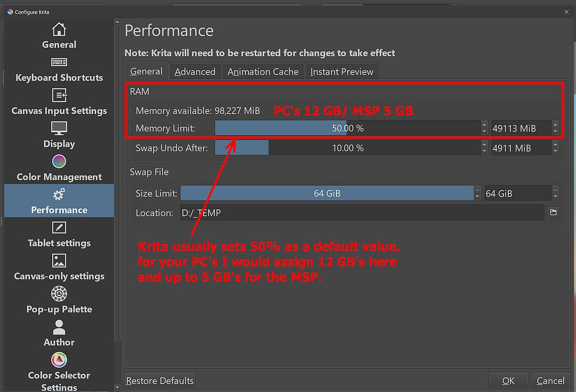This screenshot has width=576, height=392.
Task: Click the 4911 MiB swap undo field
Action: click(521, 148)
